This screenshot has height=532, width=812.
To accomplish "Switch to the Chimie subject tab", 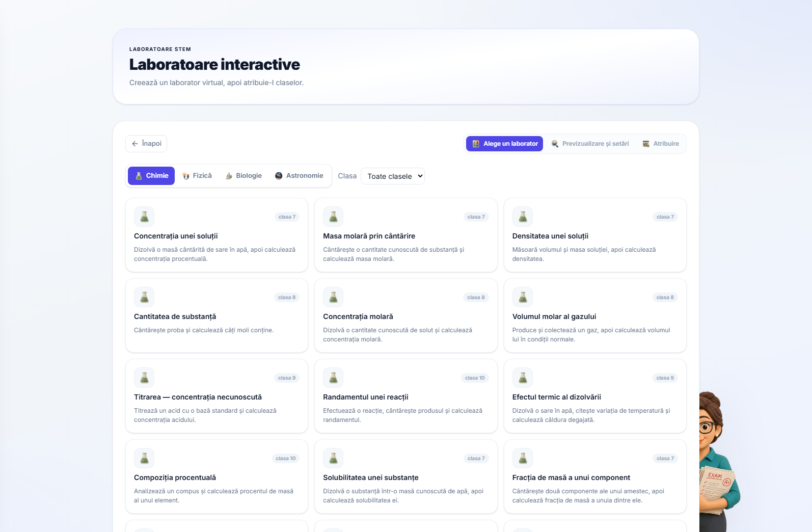I will 151,176.
